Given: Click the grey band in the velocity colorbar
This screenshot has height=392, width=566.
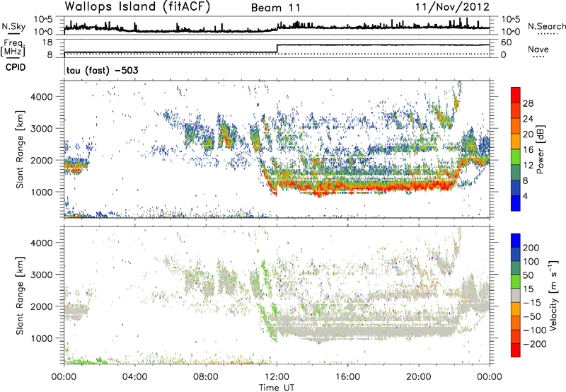Looking at the screenshot, I should pyautogui.click(x=516, y=295).
